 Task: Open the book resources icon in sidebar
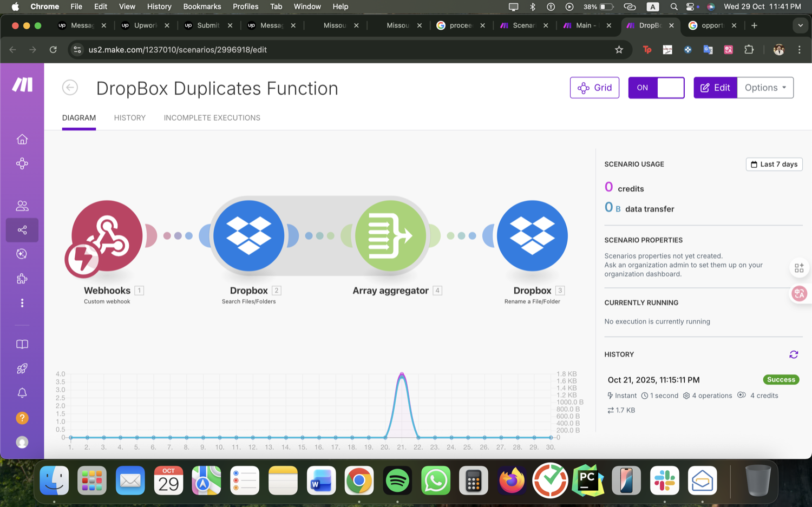22,344
